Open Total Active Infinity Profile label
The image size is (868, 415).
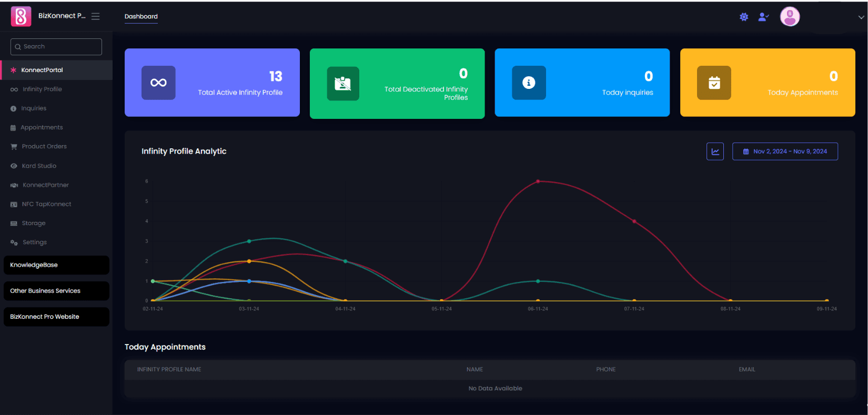point(240,93)
